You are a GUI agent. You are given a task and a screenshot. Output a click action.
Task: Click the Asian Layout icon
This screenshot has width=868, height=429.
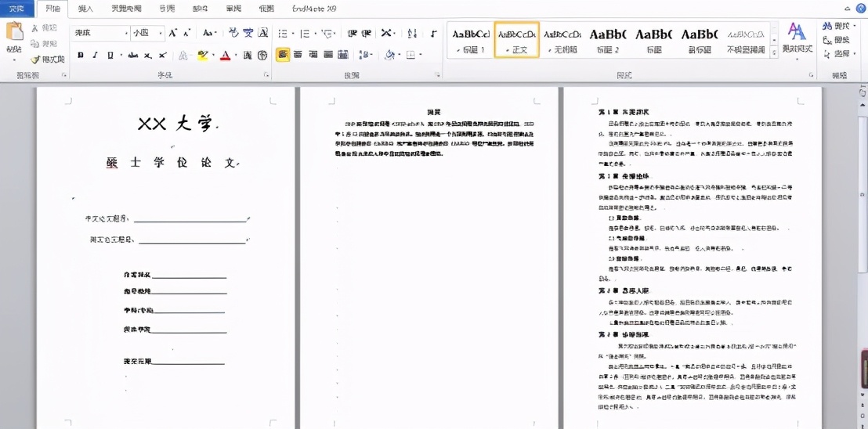point(388,34)
